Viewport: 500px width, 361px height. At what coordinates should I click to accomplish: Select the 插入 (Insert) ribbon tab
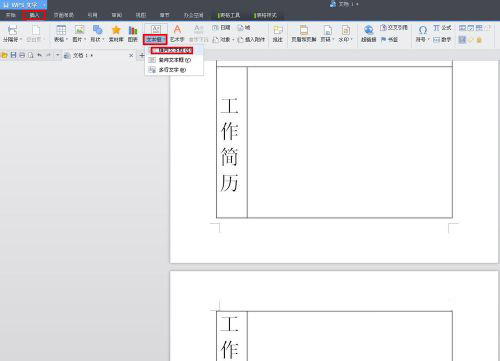tap(34, 15)
